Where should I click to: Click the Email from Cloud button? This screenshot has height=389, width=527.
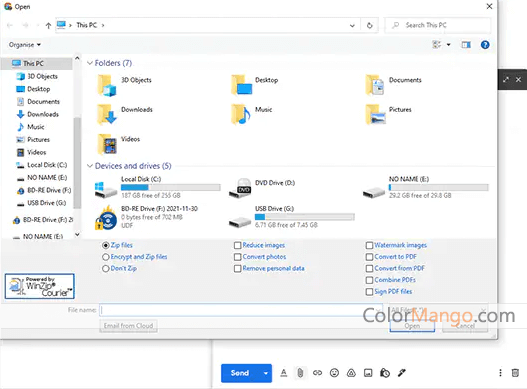(x=128, y=326)
